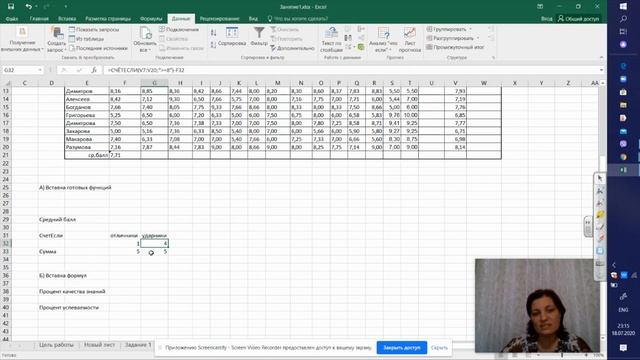Click Дополнительно advanced filter

click(292, 48)
